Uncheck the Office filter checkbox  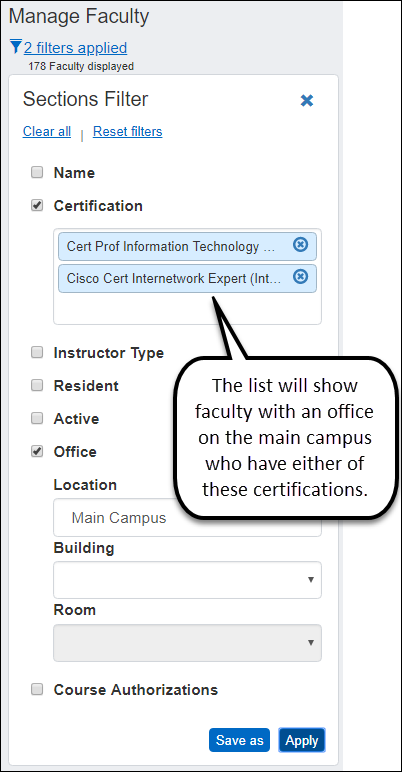[37, 451]
